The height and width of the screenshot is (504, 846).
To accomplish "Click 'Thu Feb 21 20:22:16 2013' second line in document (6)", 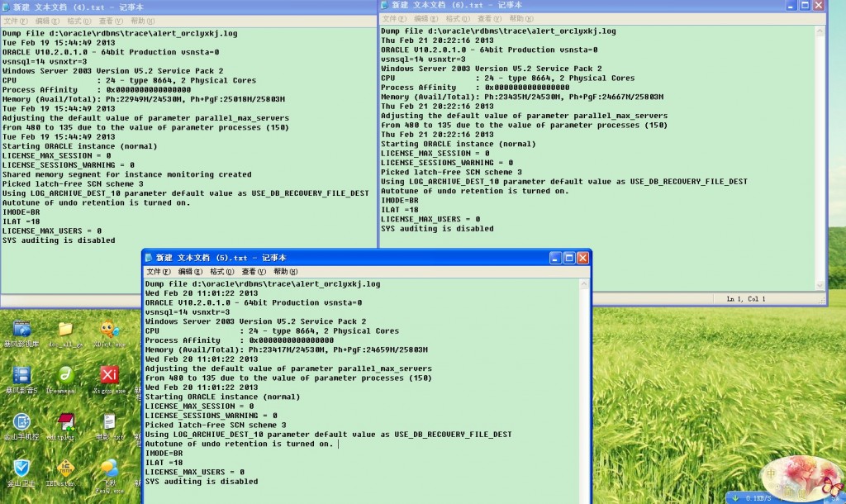I will coord(438,40).
